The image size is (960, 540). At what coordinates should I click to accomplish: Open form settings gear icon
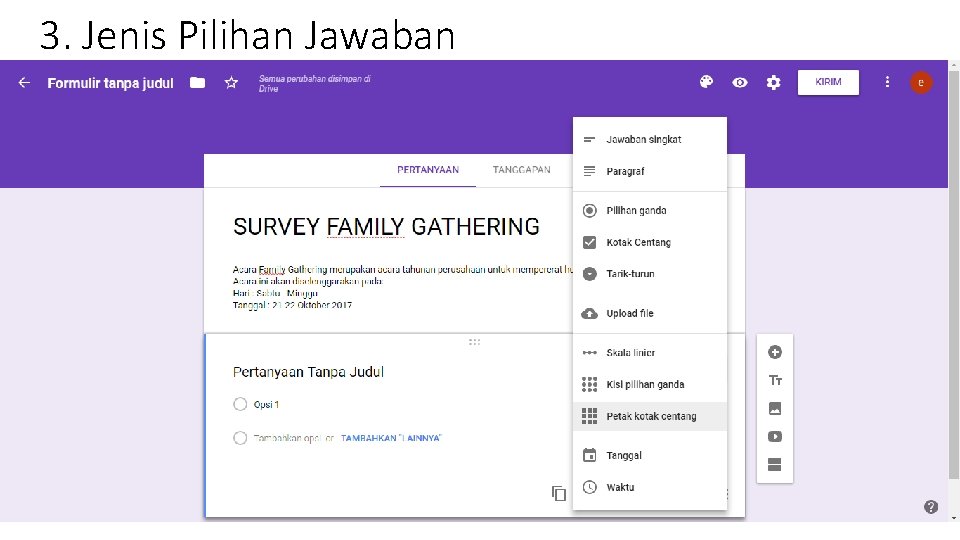point(773,82)
